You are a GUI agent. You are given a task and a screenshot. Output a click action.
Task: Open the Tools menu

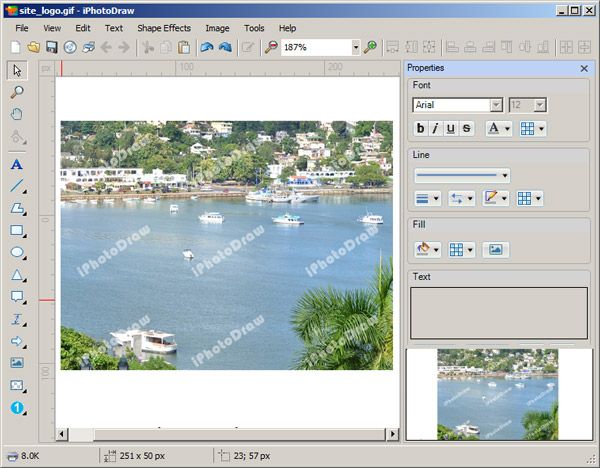[254, 28]
